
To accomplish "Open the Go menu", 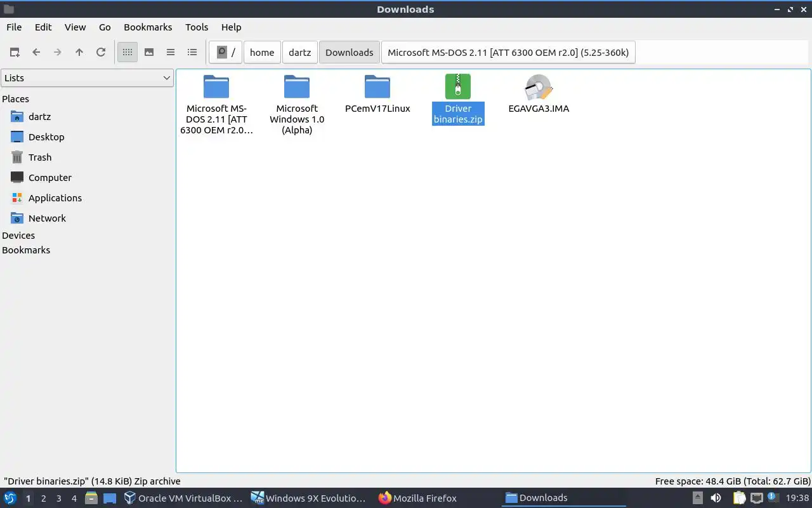I will 105,27.
